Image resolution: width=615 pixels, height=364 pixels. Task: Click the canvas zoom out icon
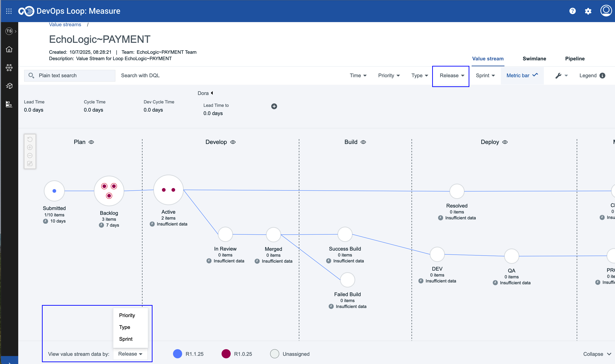30,156
